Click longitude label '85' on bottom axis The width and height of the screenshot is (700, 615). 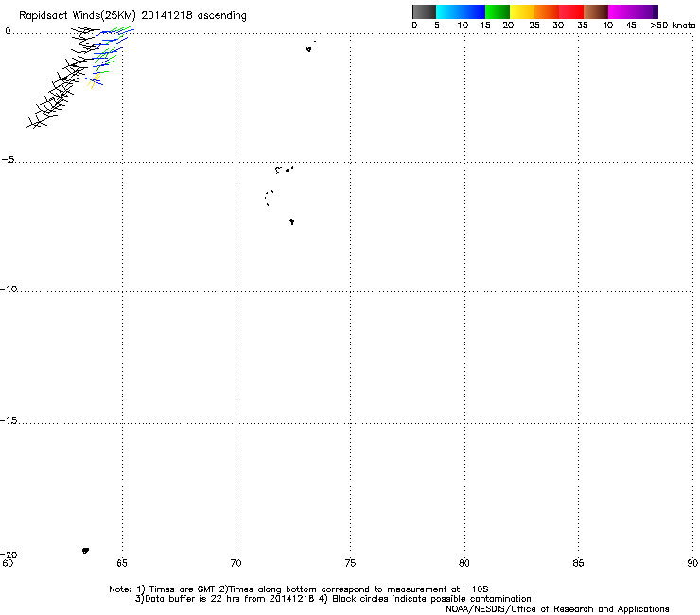click(x=578, y=563)
